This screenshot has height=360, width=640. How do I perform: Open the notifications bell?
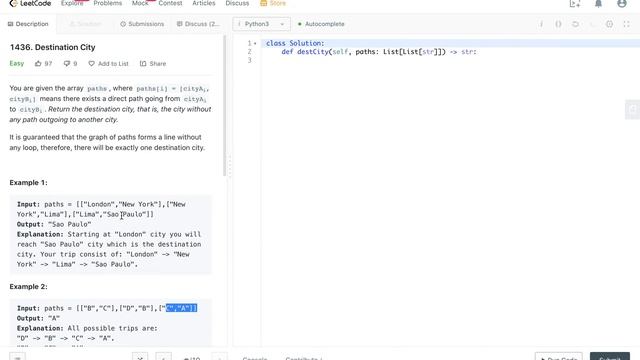pyautogui.click(x=598, y=4)
